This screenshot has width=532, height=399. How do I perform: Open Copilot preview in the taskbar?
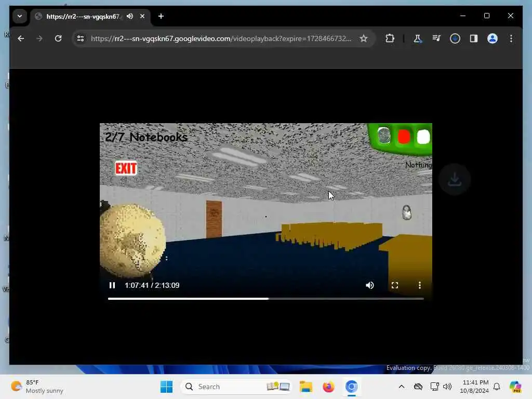click(515, 387)
